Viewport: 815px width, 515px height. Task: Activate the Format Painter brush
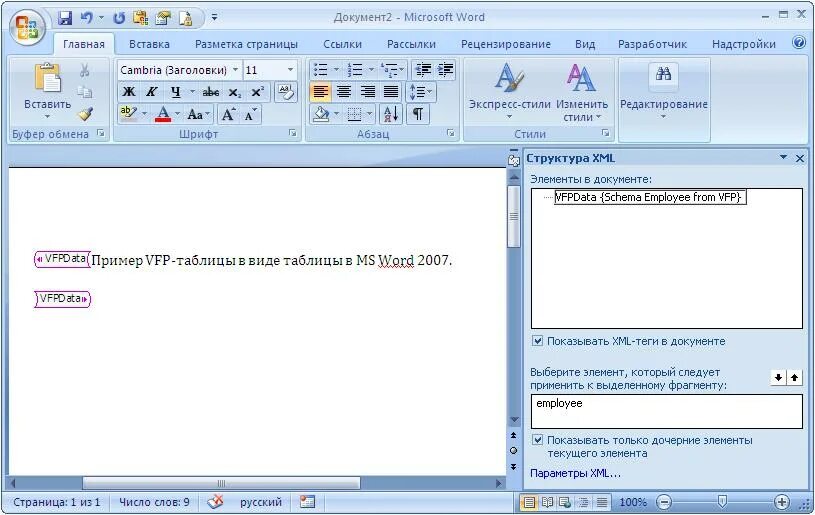85,114
